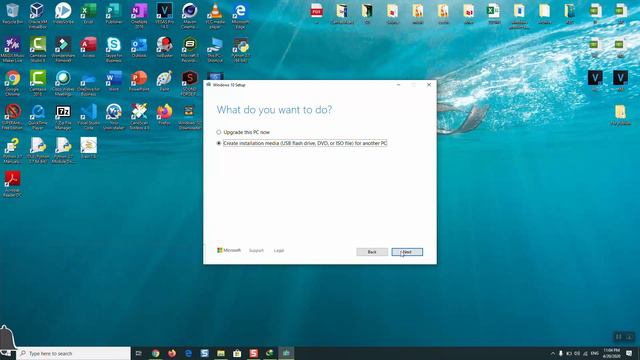Viewport: 640px width, 360px height.
Task: Open Task View on the taskbar
Action: tap(138, 353)
